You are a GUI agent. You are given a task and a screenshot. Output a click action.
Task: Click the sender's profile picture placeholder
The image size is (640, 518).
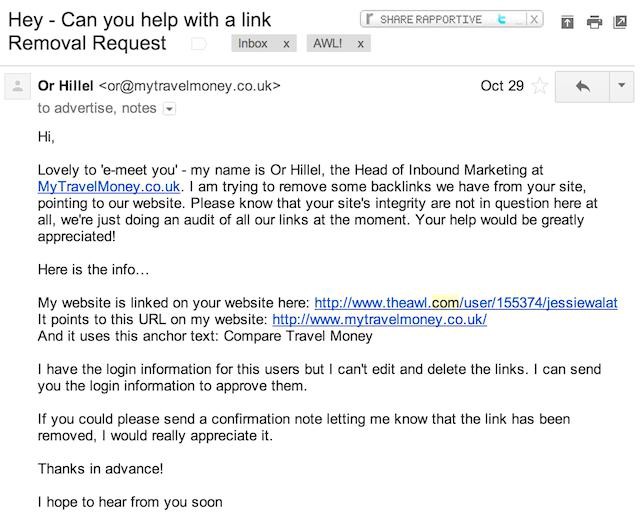[18, 86]
